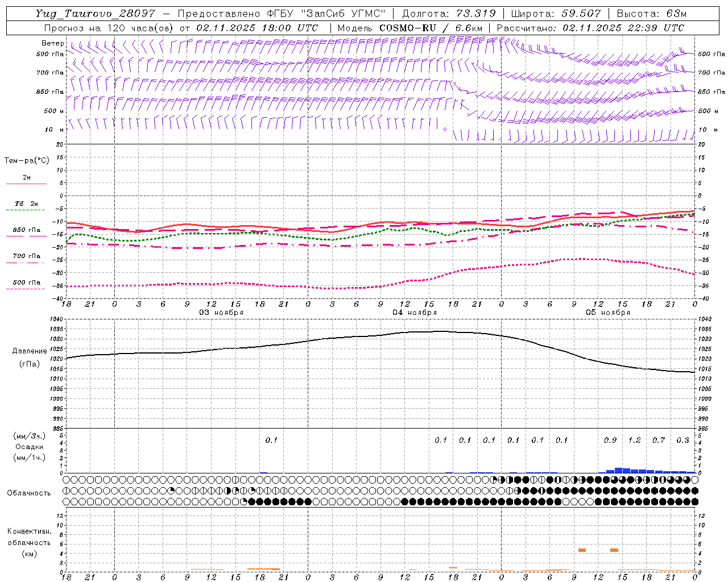Click the '(мм/3ч.)' precipitation unit label
This screenshot has height=582, width=728.
pyautogui.click(x=30, y=436)
